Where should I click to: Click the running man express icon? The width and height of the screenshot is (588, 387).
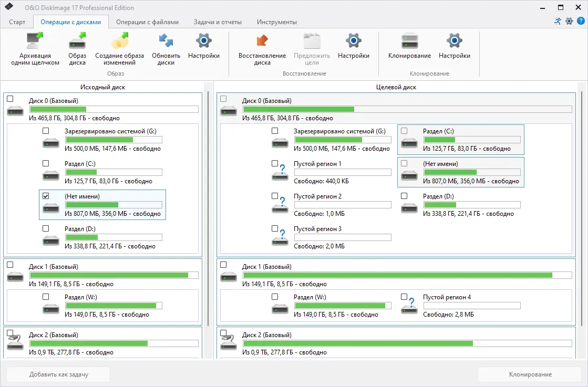click(x=558, y=21)
